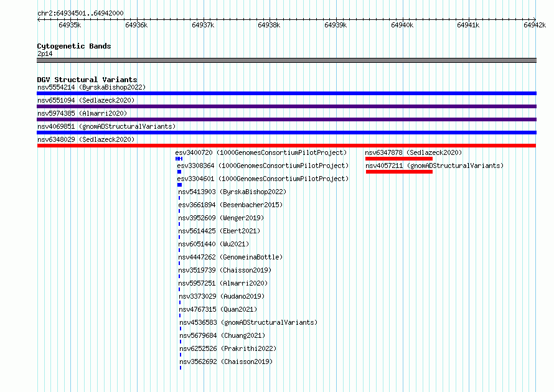Open nsv3952609 (Wenger2019) label
554x392 pixels.
coord(221,218)
